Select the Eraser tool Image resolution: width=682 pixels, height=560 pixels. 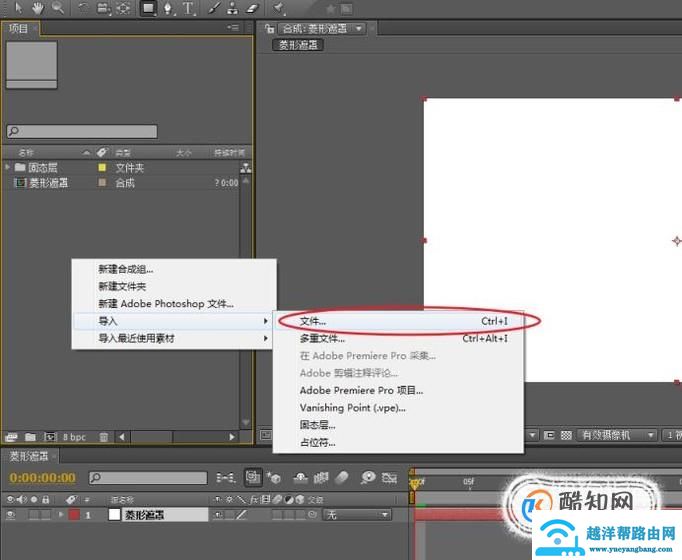pyautogui.click(x=253, y=8)
